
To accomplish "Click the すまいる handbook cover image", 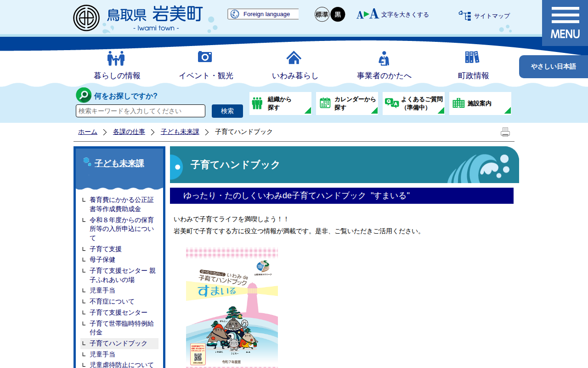I will click(x=232, y=307).
